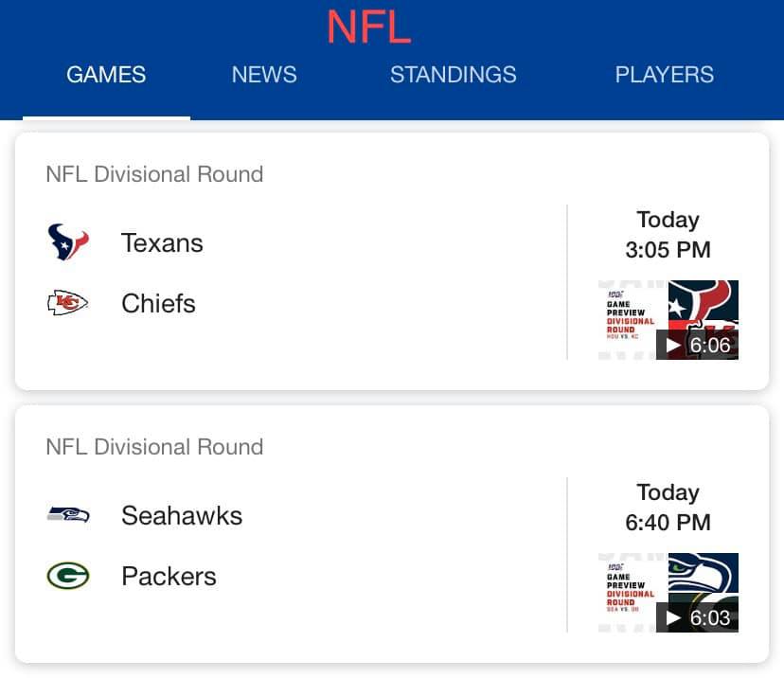Click the Kansas City Chiefs arrowhead logo
Image resolution: width=784 pixels, height=678 pixels.
click(67, 302)
